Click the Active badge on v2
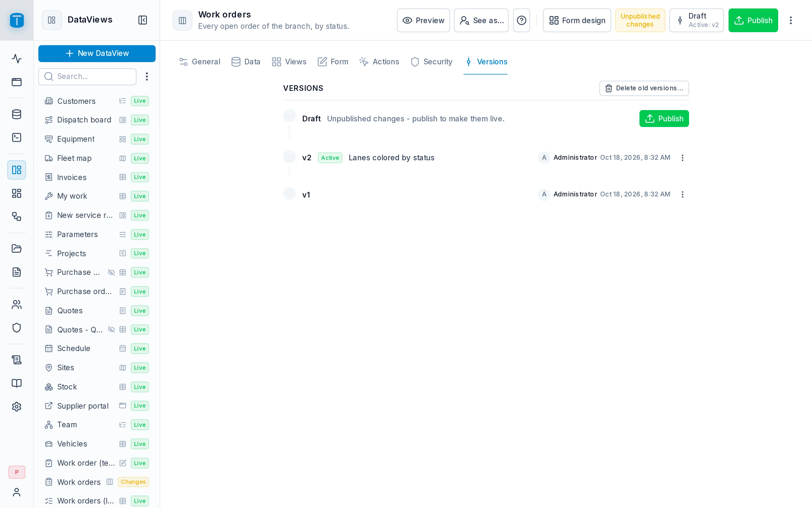This screenshot has width=812, height=508. coord(330,158)
